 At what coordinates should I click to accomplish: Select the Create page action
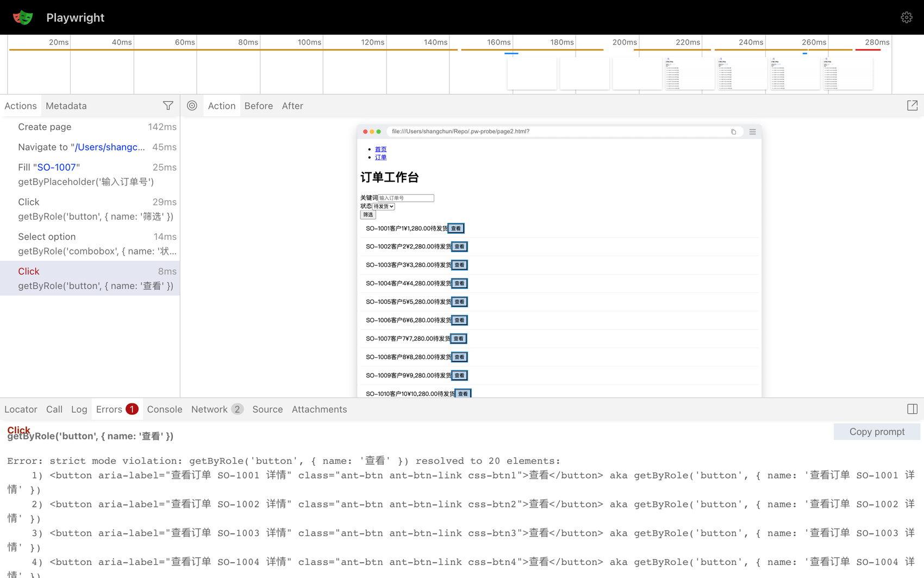pyautogui.click(x=90, y=127)
